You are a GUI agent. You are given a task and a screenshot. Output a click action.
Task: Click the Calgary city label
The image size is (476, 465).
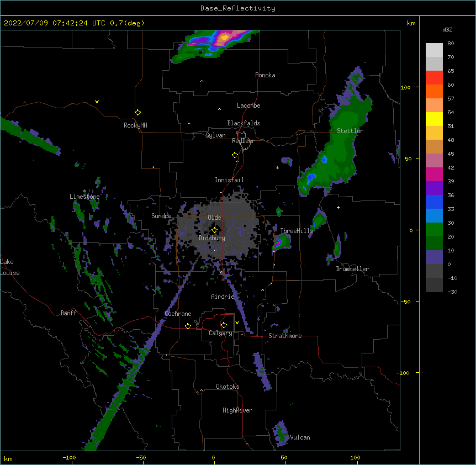(x=220, y=333)
